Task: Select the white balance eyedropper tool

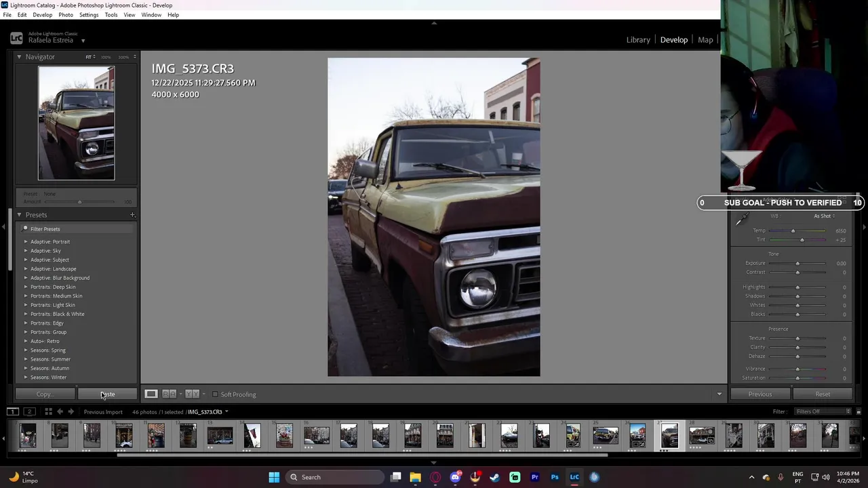Action: tap(743, 219)
